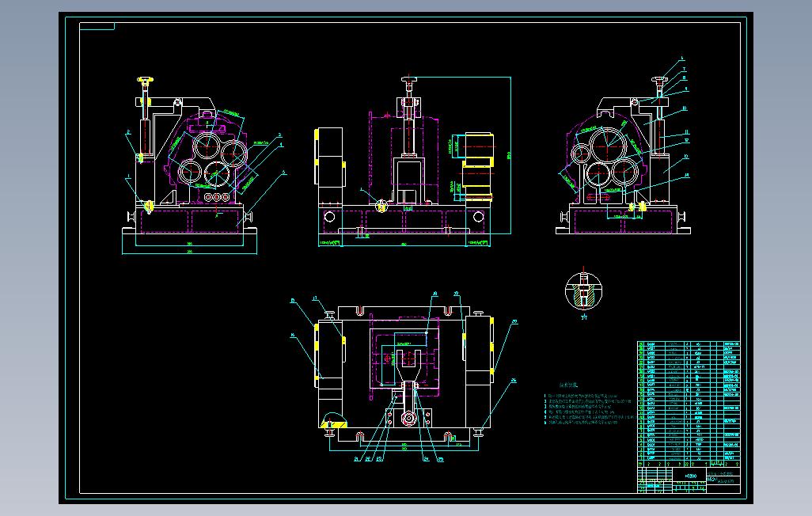Select the yellow-banded motor block in the center view

coord(477,165)
